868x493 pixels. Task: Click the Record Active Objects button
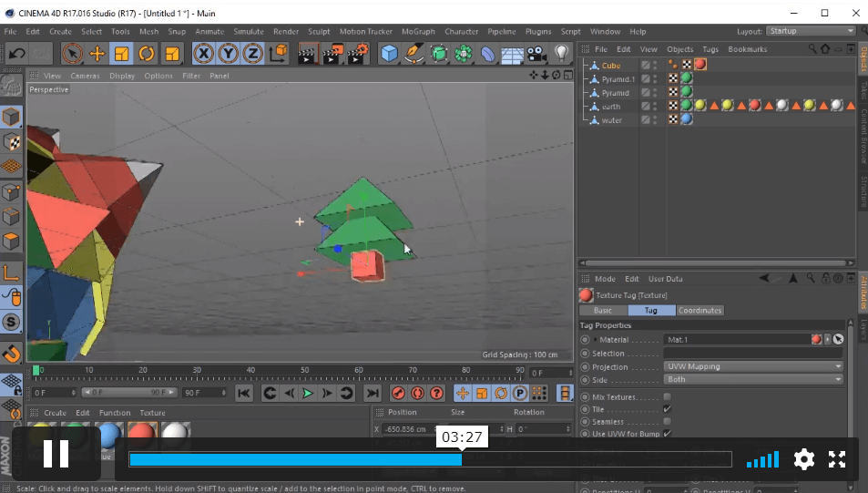coord(397,394)
